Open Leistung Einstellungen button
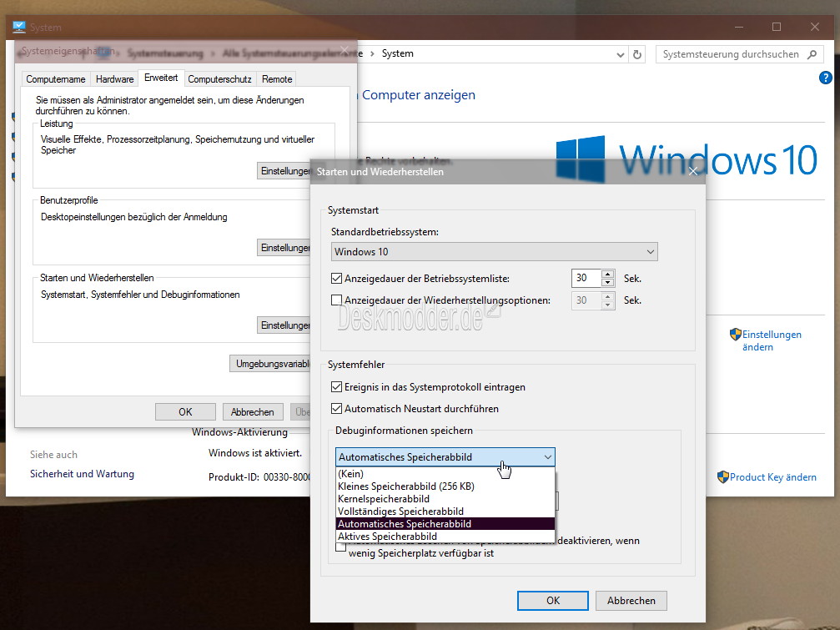This screenshot has height=630, width=840. click(x=284, y=171)
